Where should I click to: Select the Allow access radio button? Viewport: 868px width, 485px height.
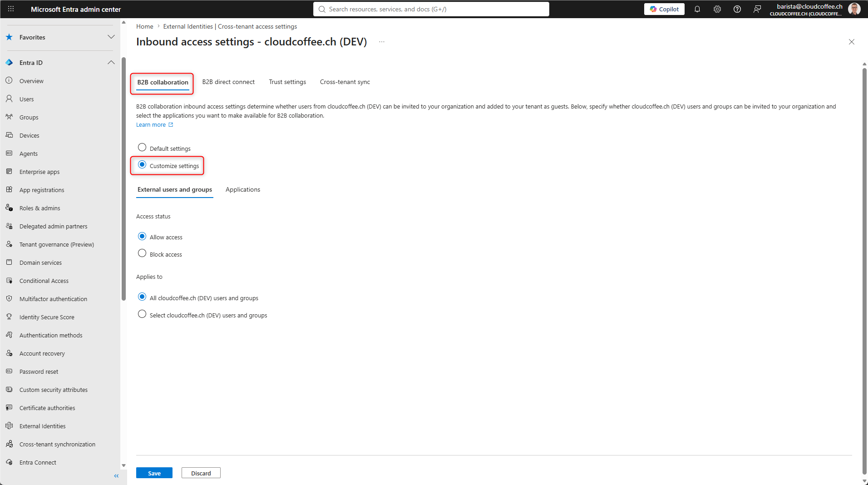coord(142,236)
